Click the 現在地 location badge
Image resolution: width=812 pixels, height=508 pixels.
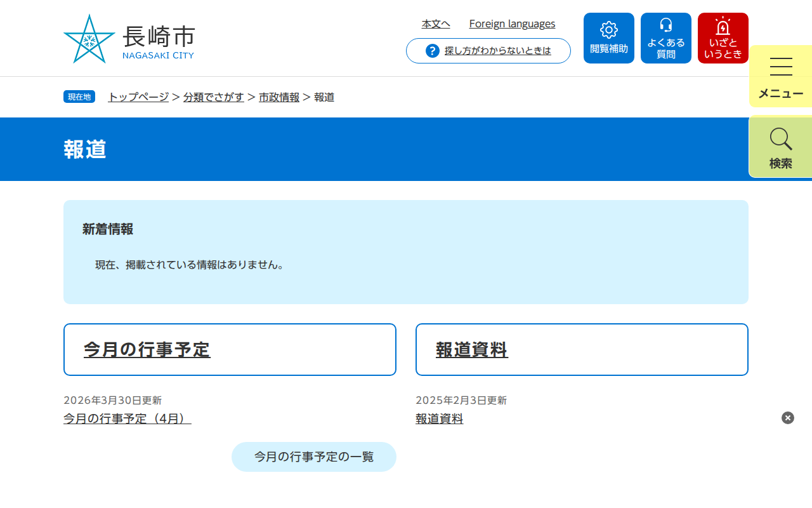pyautogui.click(x=79, y=96)
